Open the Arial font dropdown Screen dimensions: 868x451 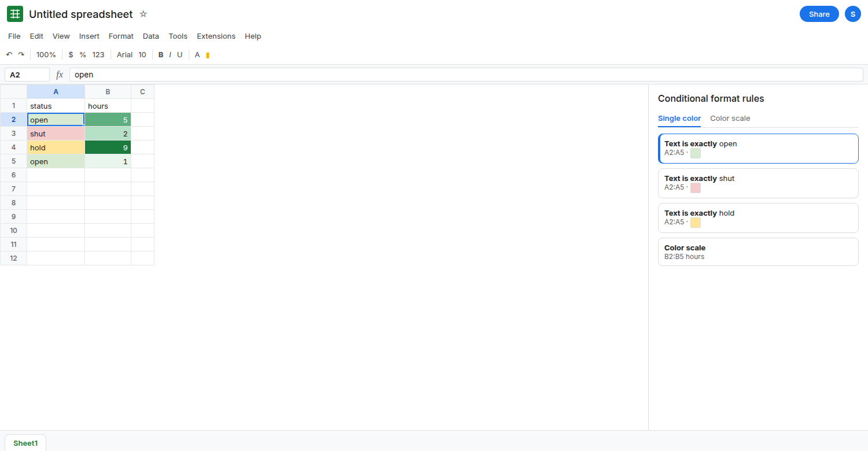coord(125,55)
